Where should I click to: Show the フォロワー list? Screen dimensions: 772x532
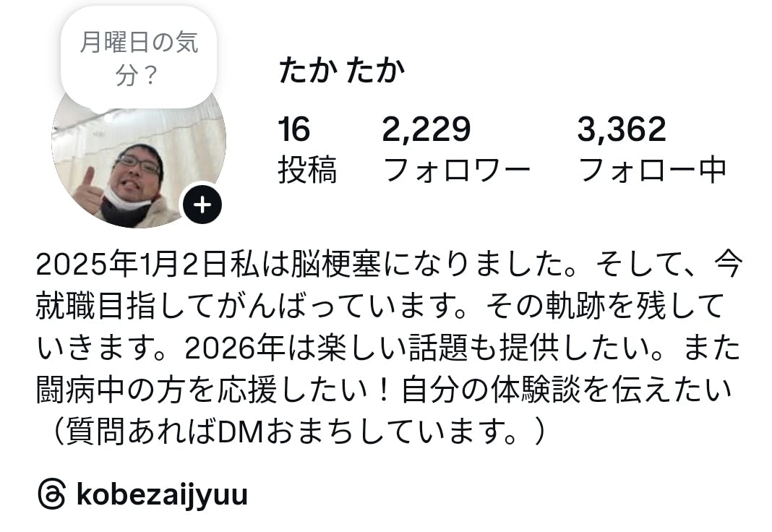click(456, 170)
